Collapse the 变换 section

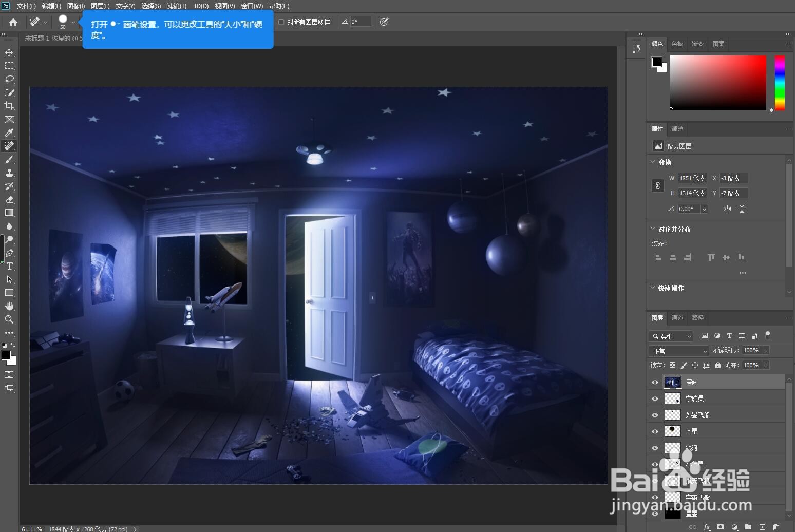coord(653,162)
